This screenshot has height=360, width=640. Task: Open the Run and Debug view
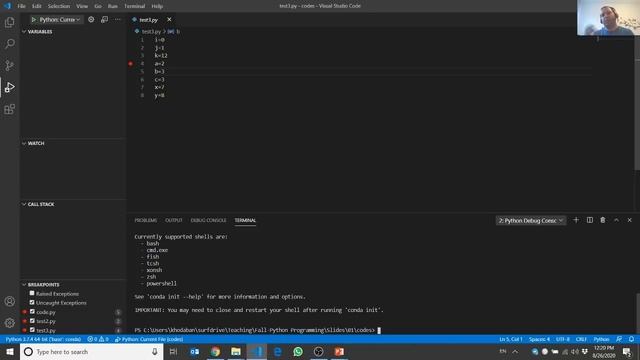pyautogui.click(x=9, y=87)
